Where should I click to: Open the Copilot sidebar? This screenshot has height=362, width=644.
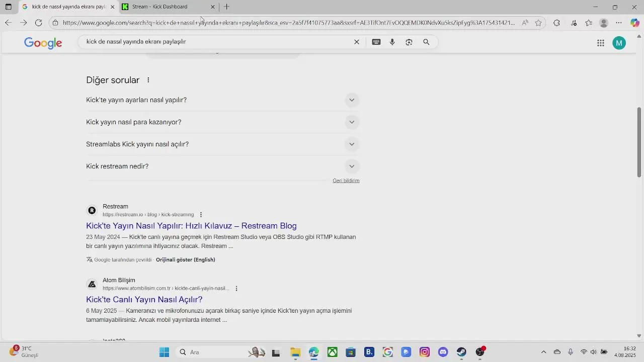(x=635, y=23)
